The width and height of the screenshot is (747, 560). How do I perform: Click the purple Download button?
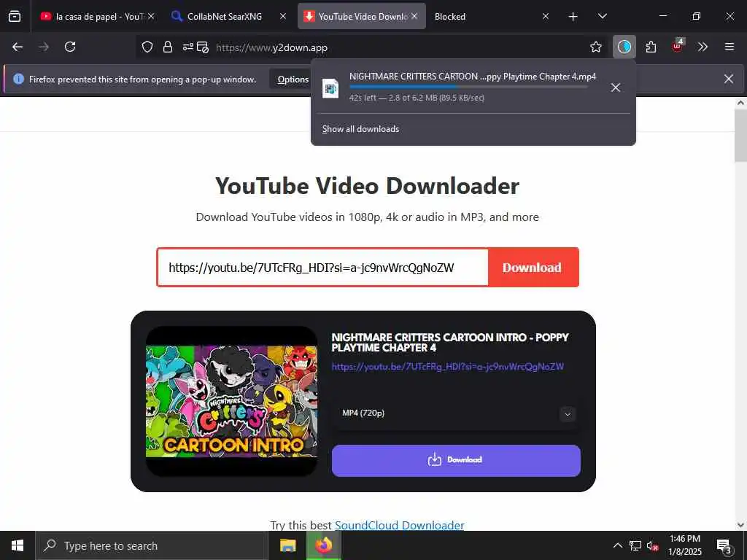[456, 460]
